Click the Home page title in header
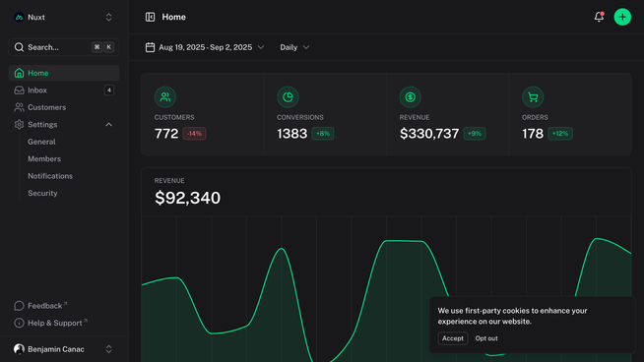Viewport: 644px width, 362px height. (173, 18)
